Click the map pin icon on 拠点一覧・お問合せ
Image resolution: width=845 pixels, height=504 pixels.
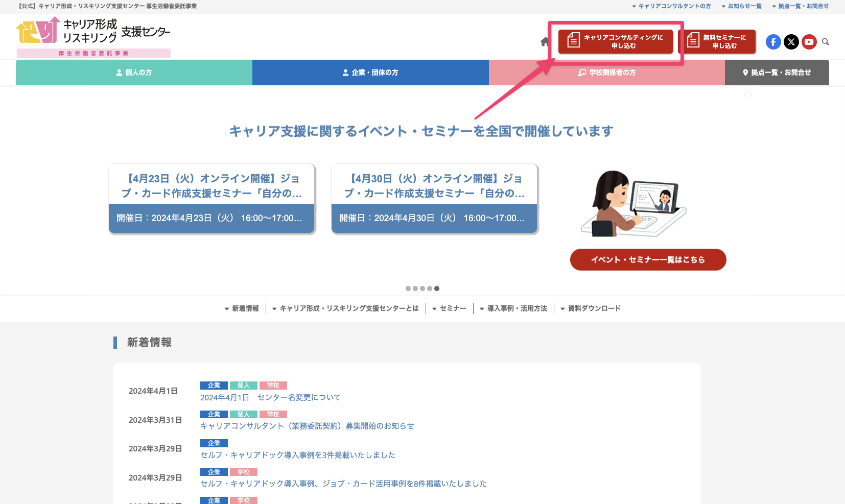coord(745,73)
